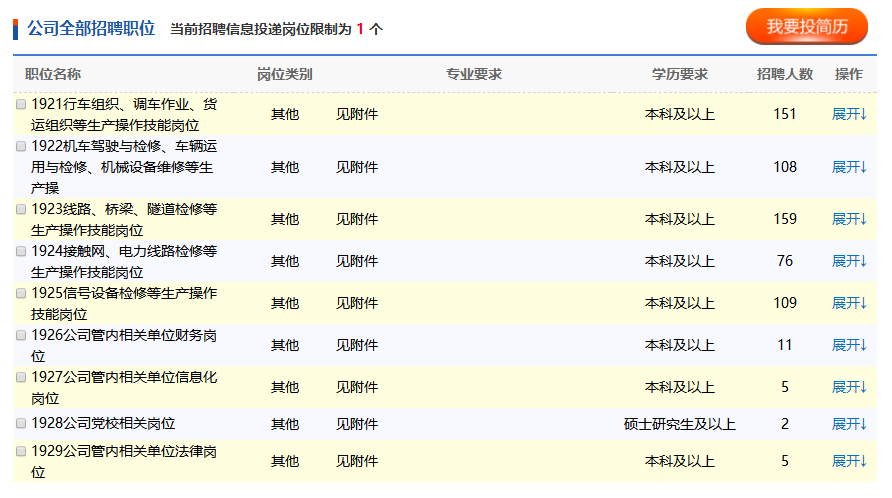Click 见附件 in the 1928 row
The width and height of the screenshot is (892, 498).
pyautogui.click(x=357, y=424)
